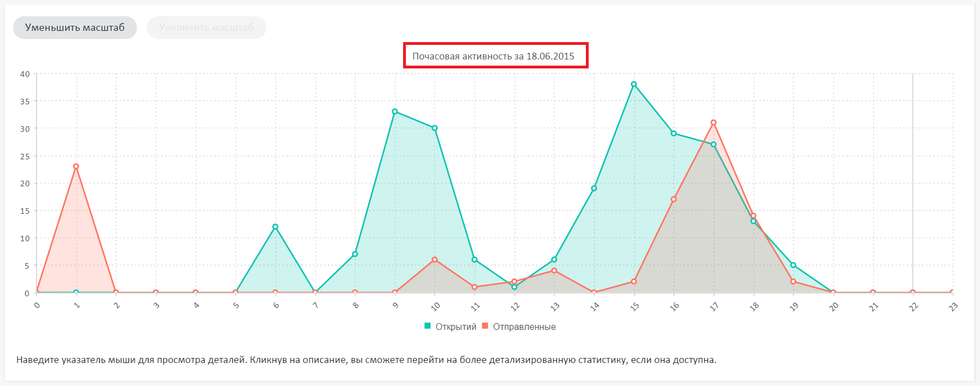Click the red Отправленные legend color square
The image size is (980, 386).
(485, 326)
